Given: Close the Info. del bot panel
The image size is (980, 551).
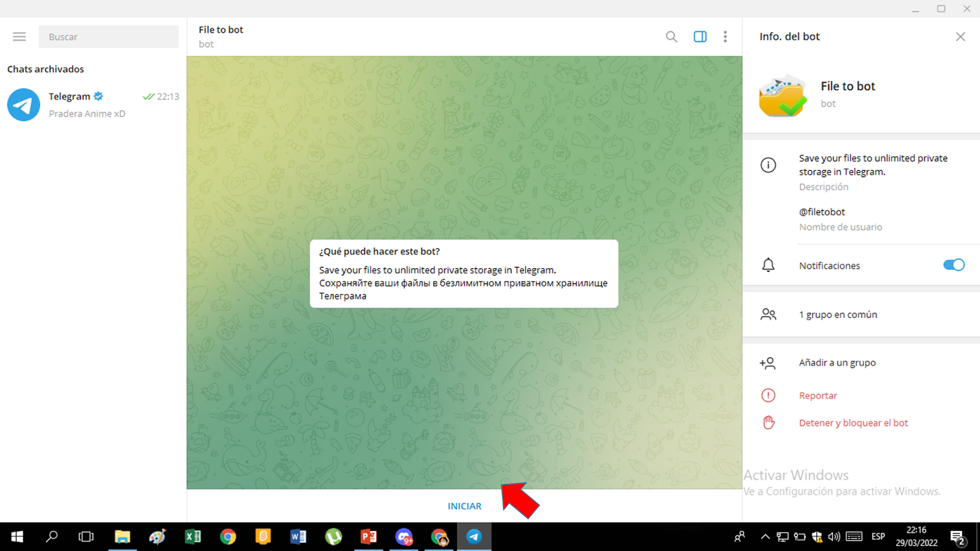Looking at the screenshot, I should point(960,37).
